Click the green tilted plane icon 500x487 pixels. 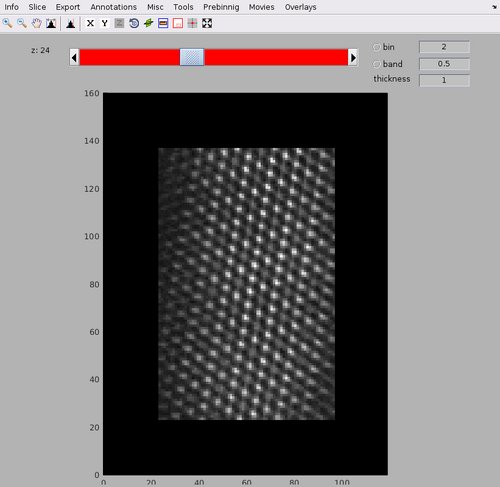coord(148,23)
